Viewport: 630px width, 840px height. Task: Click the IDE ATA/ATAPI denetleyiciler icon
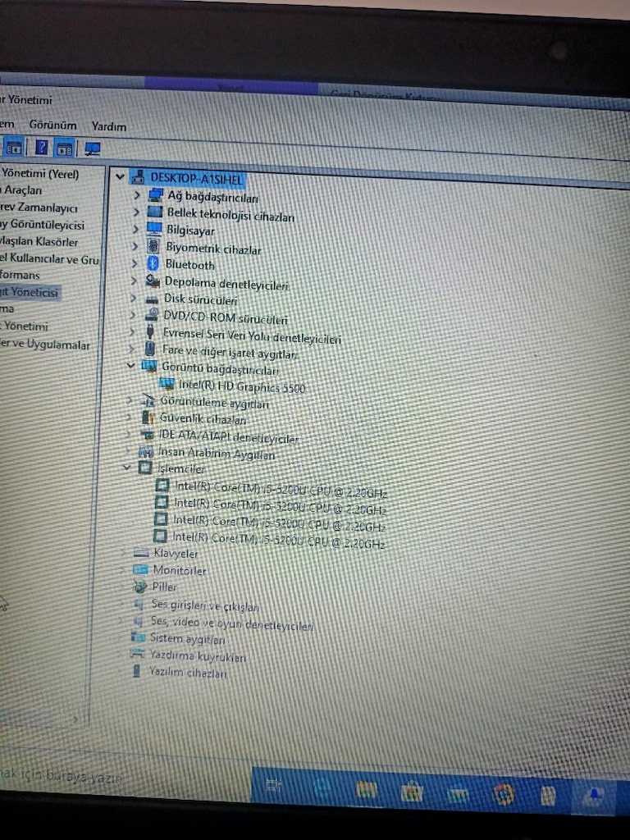pyautogui.click(x=147, y=435)
